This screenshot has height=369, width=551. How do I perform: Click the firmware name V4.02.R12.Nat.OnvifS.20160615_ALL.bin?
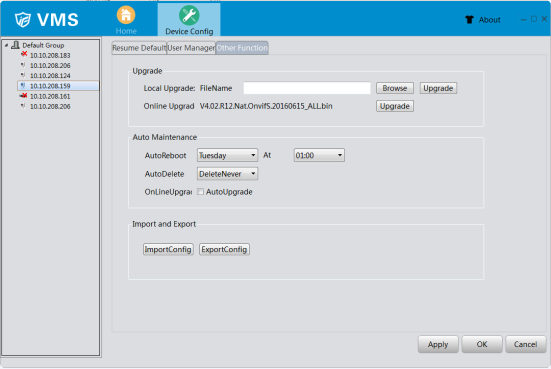point(266,106)
